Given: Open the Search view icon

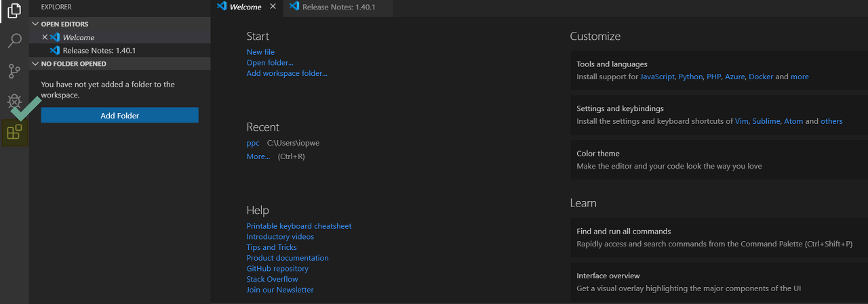Looking at the screenshot, I should (x=14, y=41).
